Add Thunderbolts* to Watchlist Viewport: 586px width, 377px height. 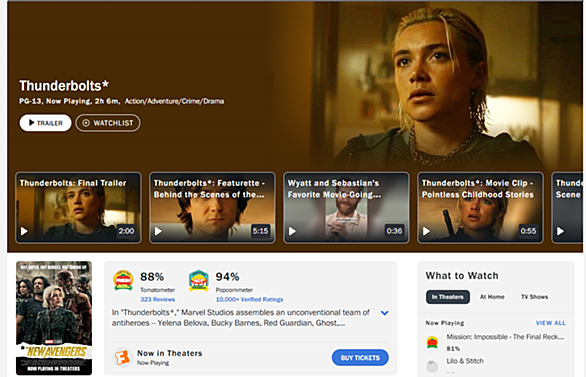[108, 123]
